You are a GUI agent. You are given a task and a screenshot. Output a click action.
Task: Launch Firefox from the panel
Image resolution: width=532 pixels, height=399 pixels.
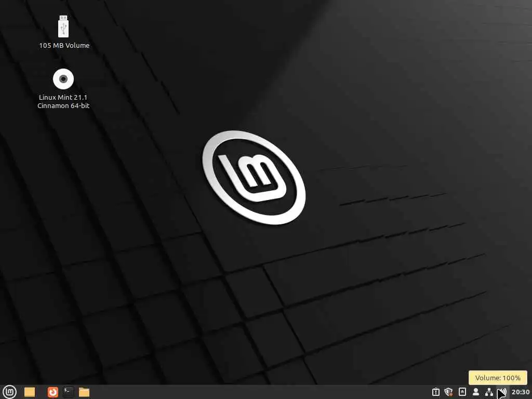click(52, 392)
